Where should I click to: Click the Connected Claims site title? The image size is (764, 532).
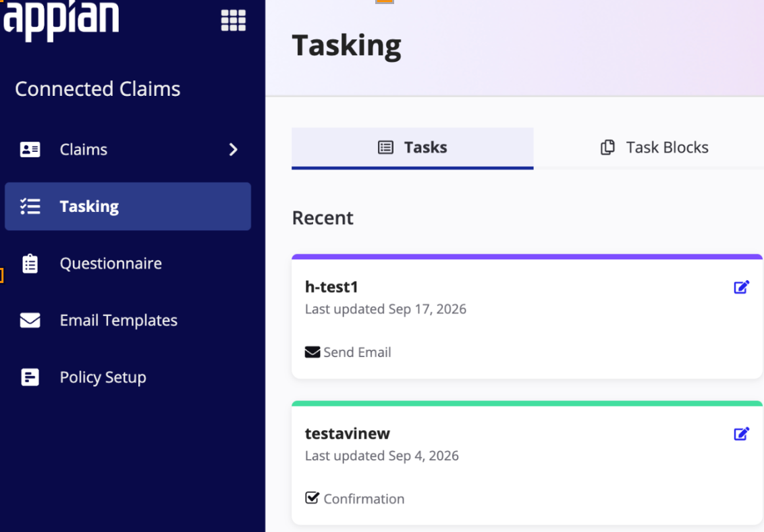(x=97, y=88)
